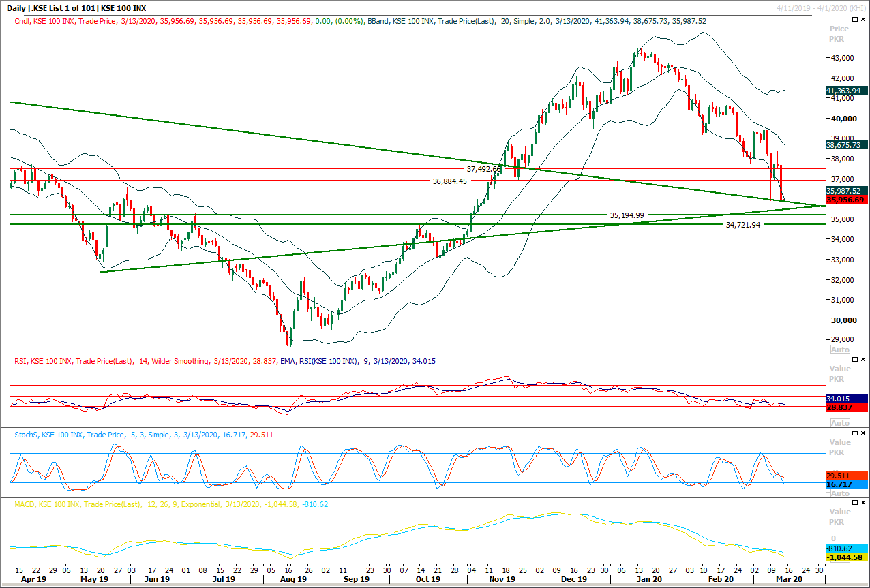Click the 29.511 stochastic value tag

846,476
